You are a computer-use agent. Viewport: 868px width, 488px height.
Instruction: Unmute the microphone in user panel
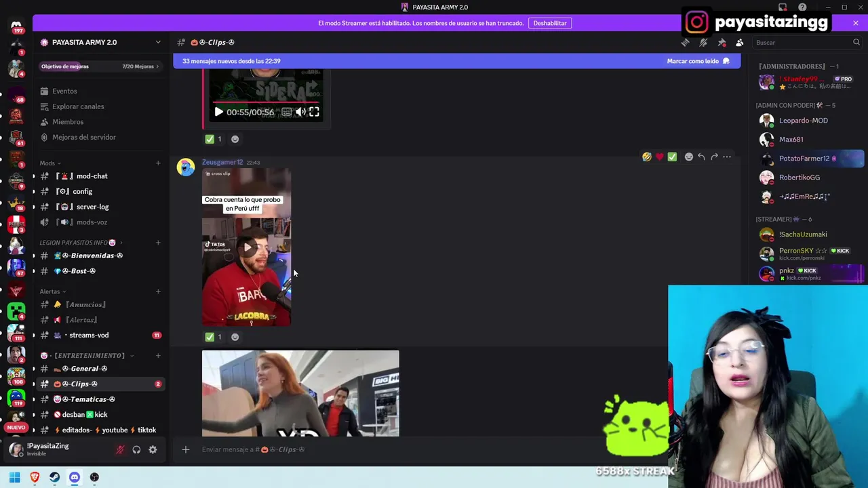coord(120,449)
